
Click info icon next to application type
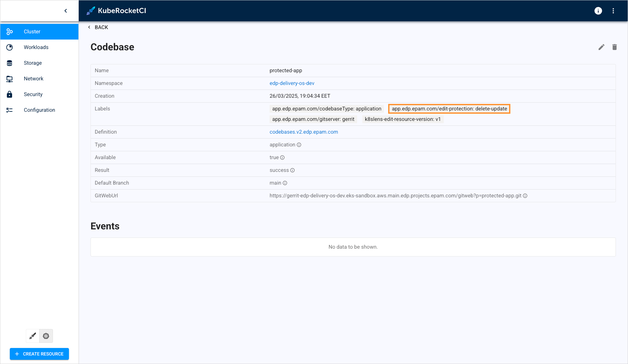point(299,145)
